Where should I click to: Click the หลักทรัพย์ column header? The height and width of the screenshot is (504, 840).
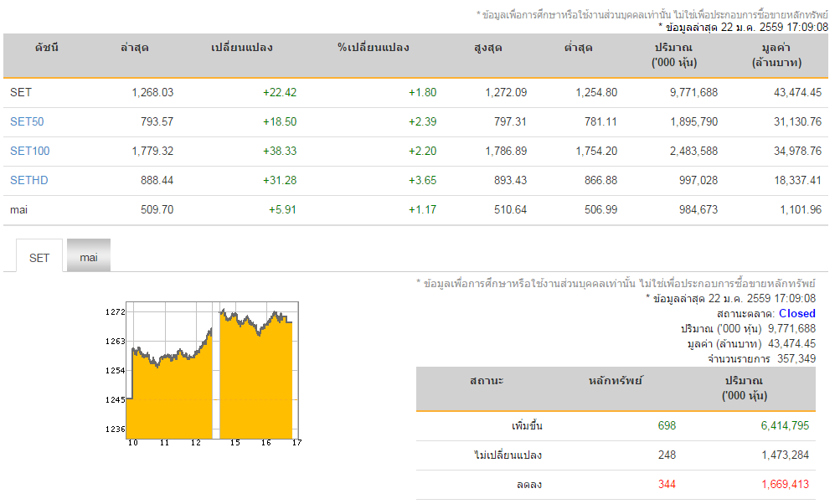point(615,381)
